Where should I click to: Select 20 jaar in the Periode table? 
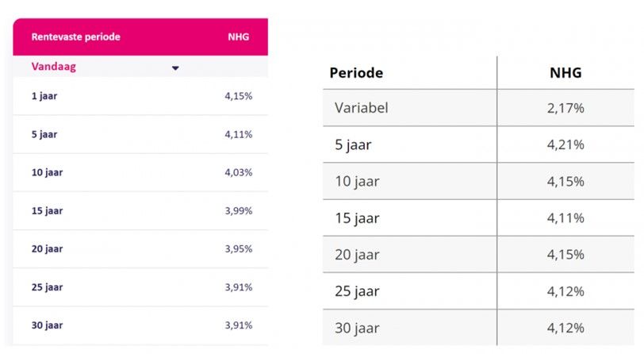click(x=357, y=255)
